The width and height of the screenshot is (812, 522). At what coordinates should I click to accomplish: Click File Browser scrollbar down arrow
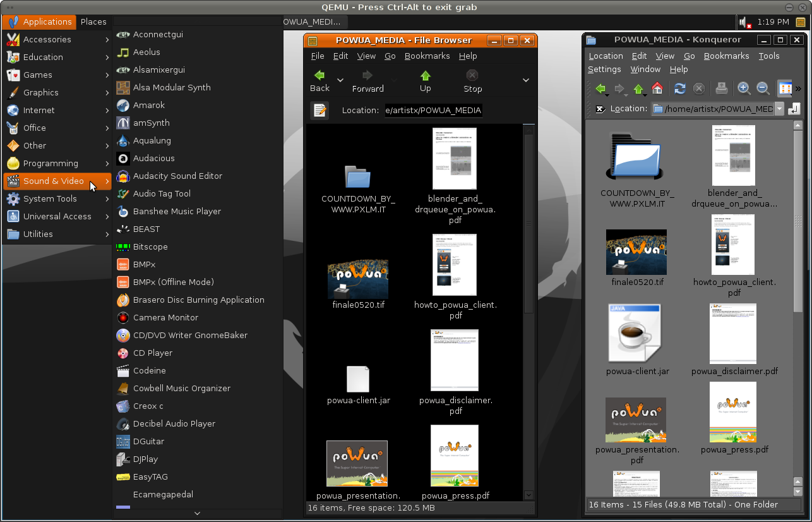[x=529, y=495]
